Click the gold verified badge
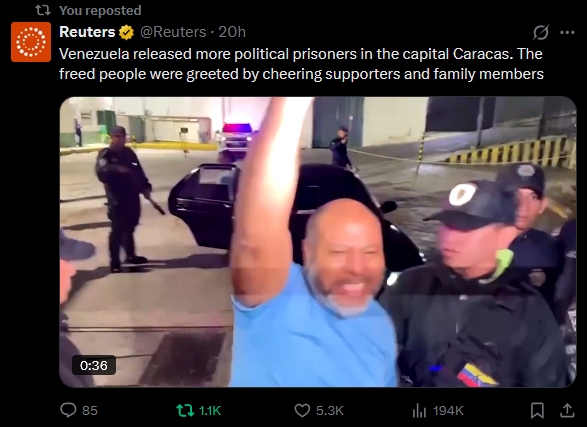The image size is (587, 427). (127, 32)
